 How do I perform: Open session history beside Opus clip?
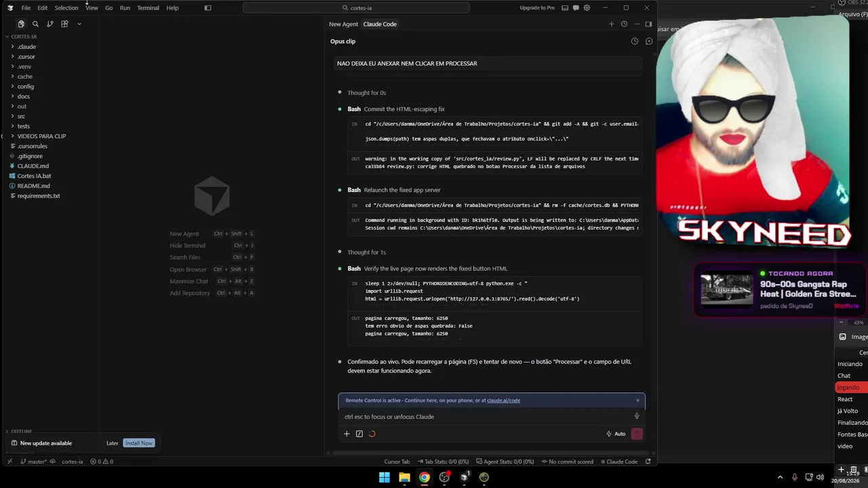pyautogui.click(x=635, y=41)
